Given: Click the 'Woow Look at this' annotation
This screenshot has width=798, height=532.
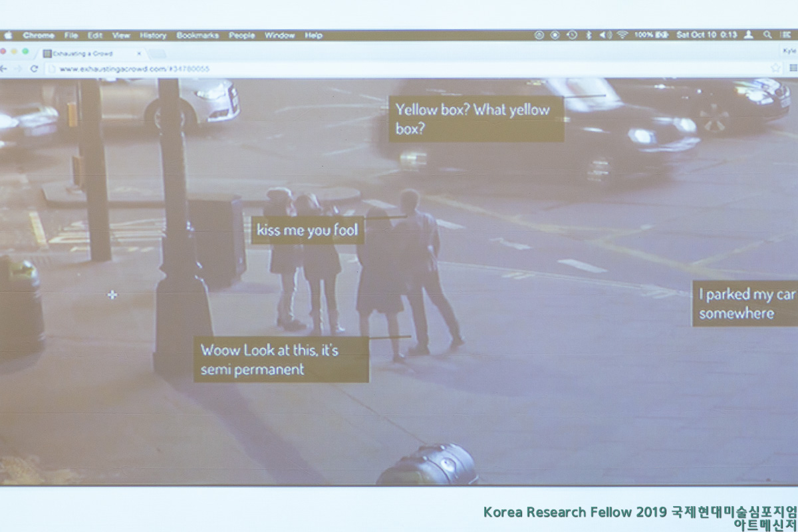Looking at the screenshot, I should click(281, 359).
